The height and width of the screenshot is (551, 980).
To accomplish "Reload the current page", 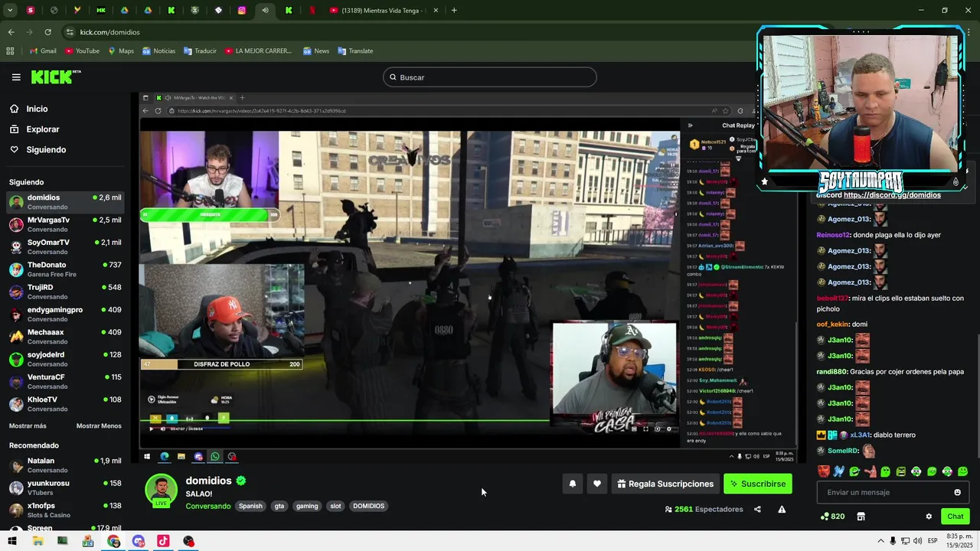I will (47, 32).
